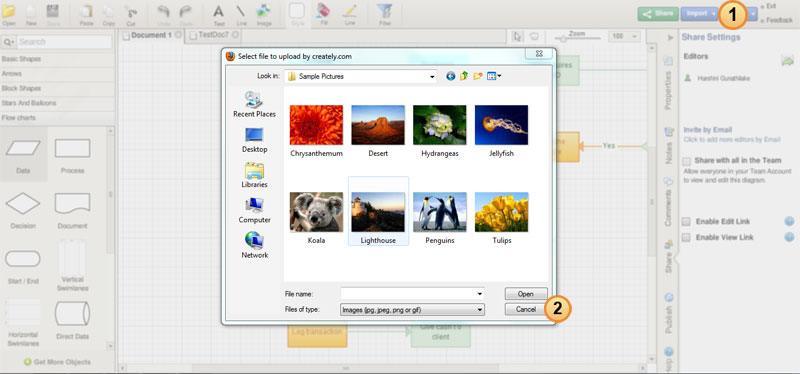Open Desktop in dialog sidebar

(x=254, y=140)
